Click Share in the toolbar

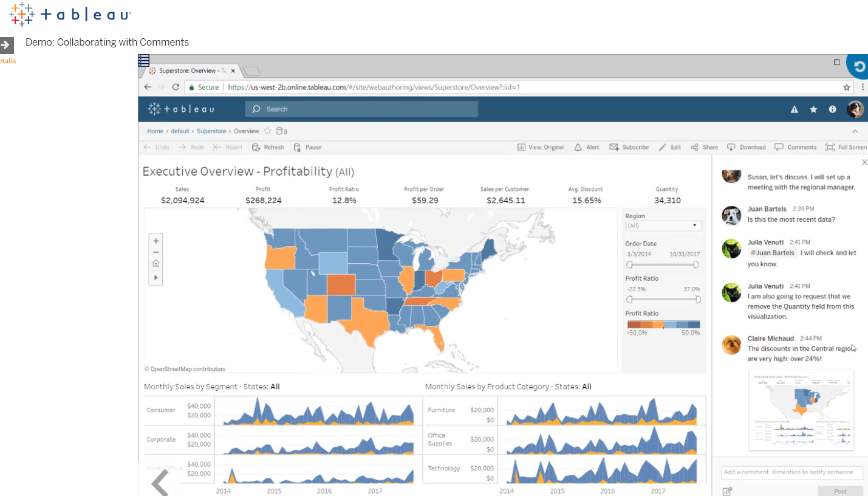coord(704,147)
